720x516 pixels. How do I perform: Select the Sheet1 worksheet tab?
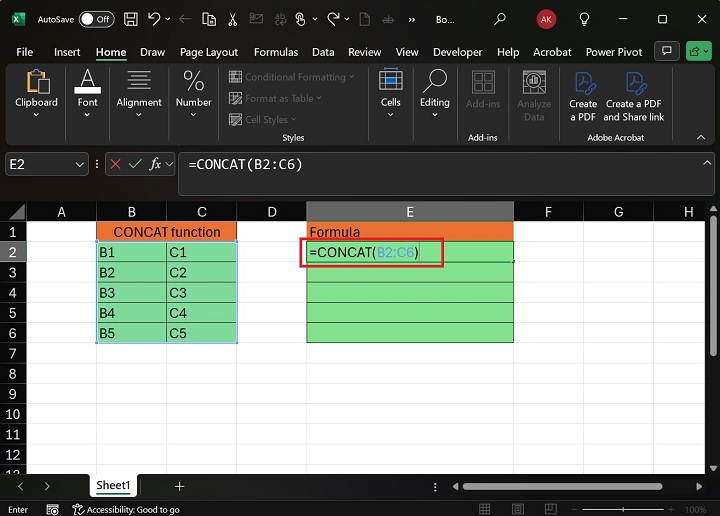113,486
